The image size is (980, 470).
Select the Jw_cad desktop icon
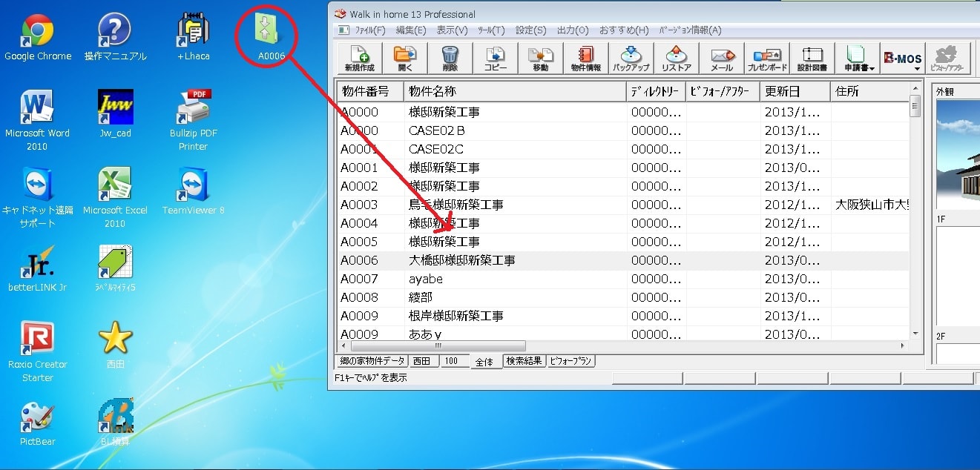(x=115, y=114)
